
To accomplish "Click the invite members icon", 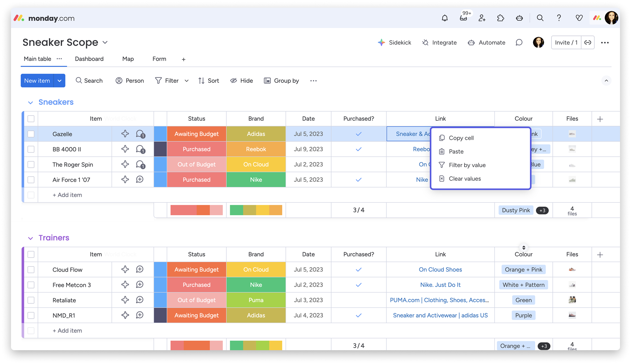I will [482, 18].
